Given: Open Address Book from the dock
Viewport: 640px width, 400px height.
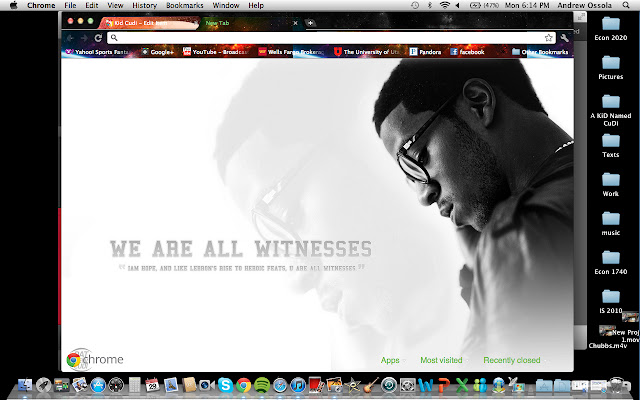Looking at the screenshot, I should pyautogui.click(x=189, y=385).
